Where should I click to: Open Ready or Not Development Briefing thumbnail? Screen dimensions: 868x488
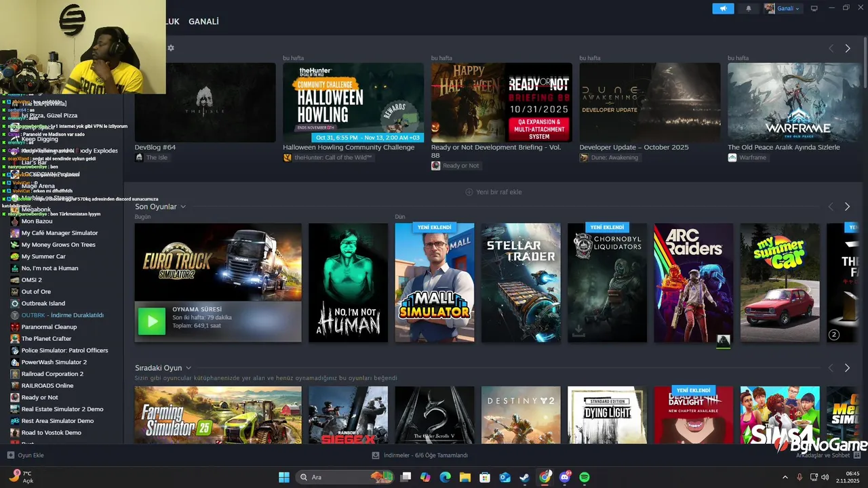[502, 102]
